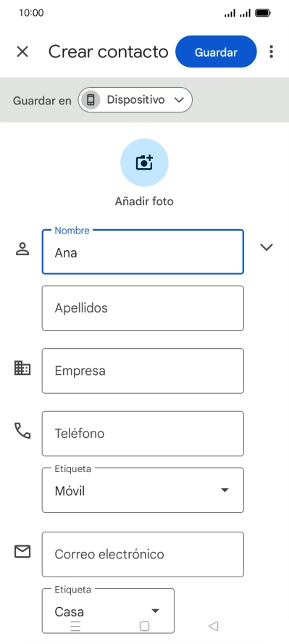Focus the Teléfono input field
Image resolution: width=289 pixels, height=644 pixels.
tap(143, 434)
